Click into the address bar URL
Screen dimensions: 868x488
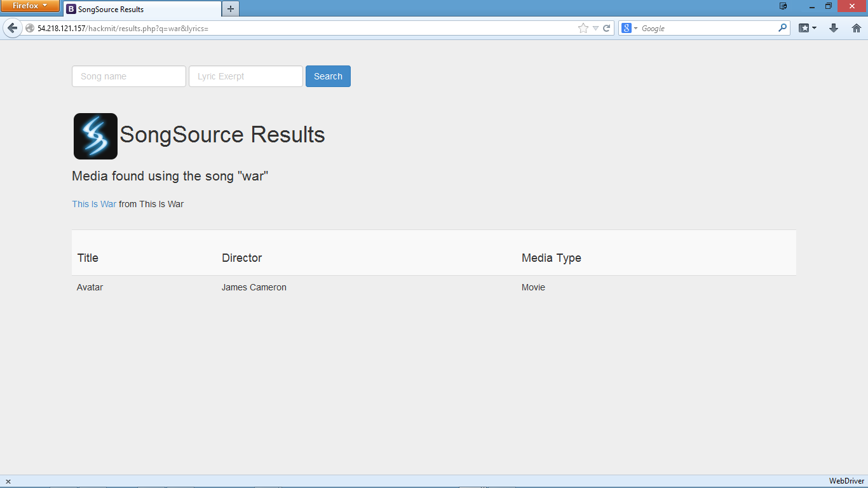tap(305, 29)
